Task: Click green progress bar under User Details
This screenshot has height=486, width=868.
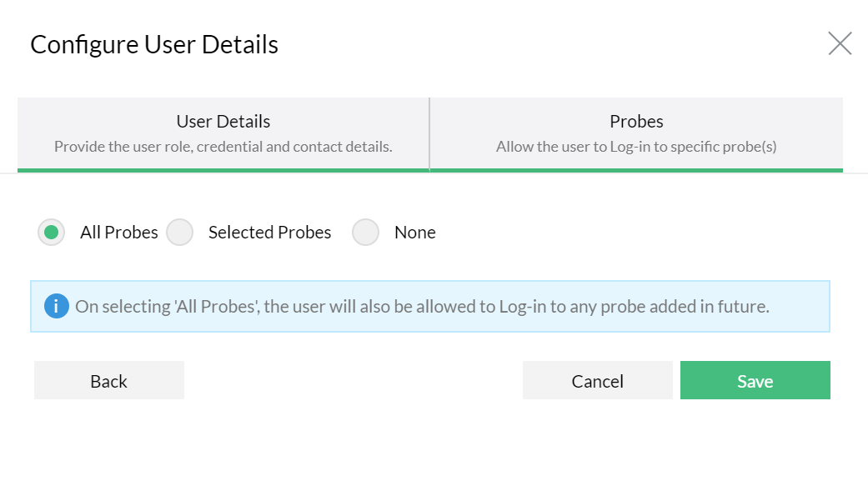Action: coord(223,170)
